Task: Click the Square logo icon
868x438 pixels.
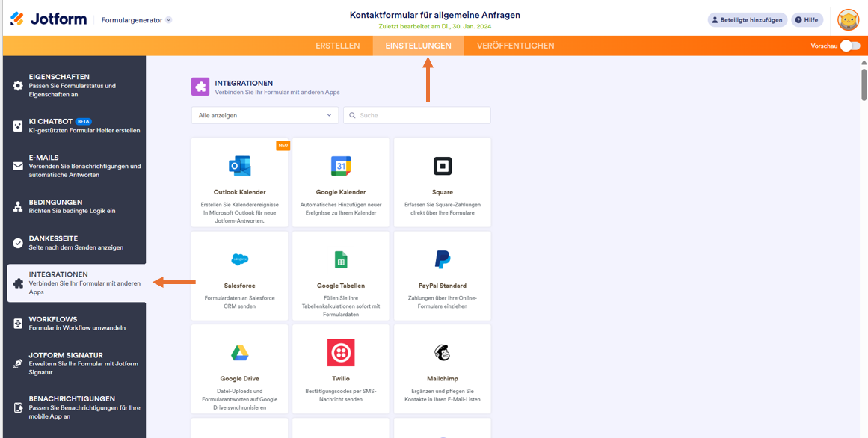Action: click(443, 166)
